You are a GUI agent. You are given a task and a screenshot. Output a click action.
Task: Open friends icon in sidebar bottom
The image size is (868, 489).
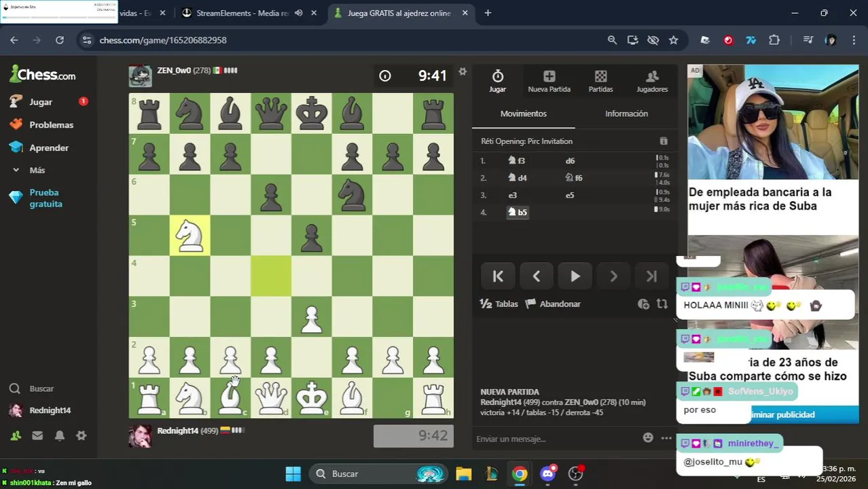16,436
